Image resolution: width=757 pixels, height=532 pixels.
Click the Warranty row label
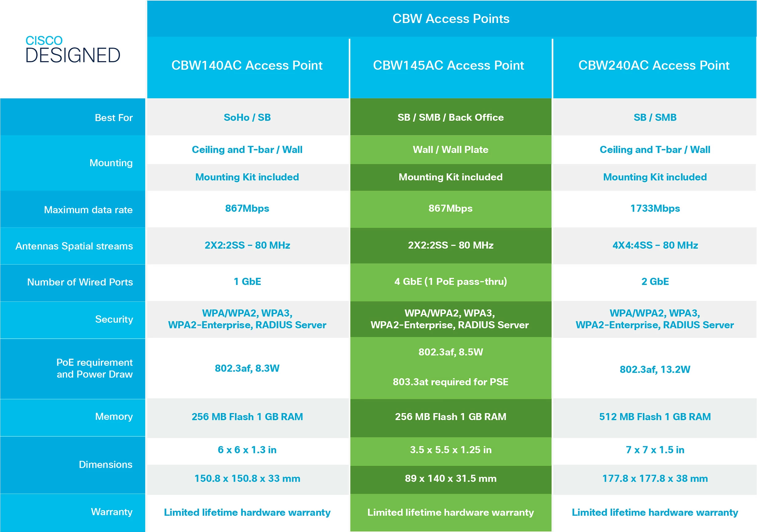point(112,512)
